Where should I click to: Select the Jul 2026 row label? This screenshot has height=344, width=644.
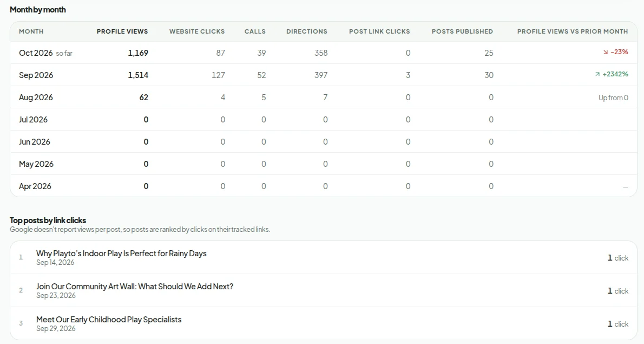click(x=33, y=119)
